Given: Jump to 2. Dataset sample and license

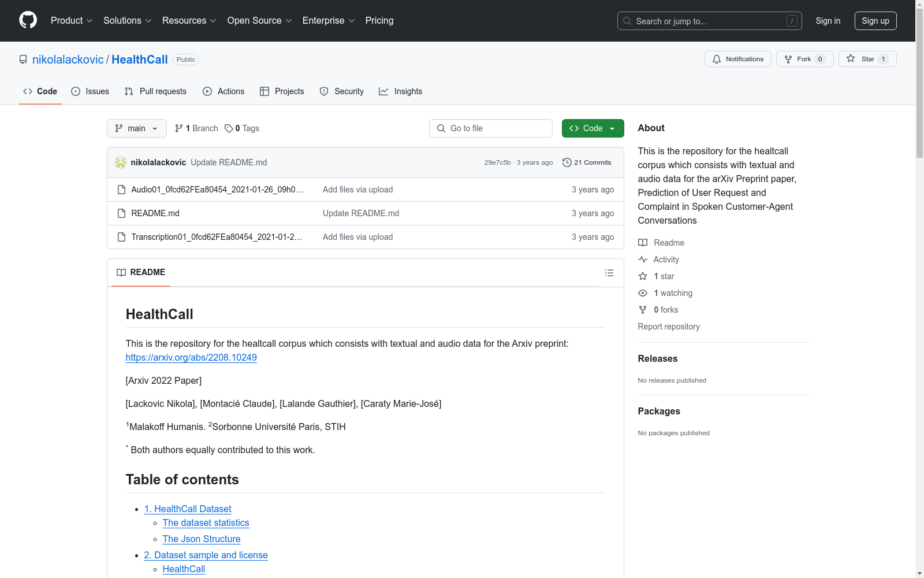Looking at the screenshot, I should (206, 555).
